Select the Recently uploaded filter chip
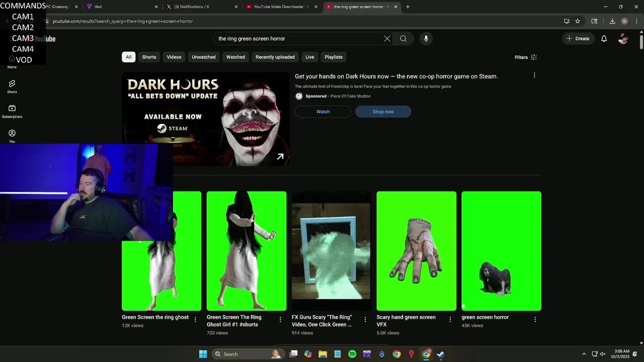644x362 pixels. coord(275,57)
